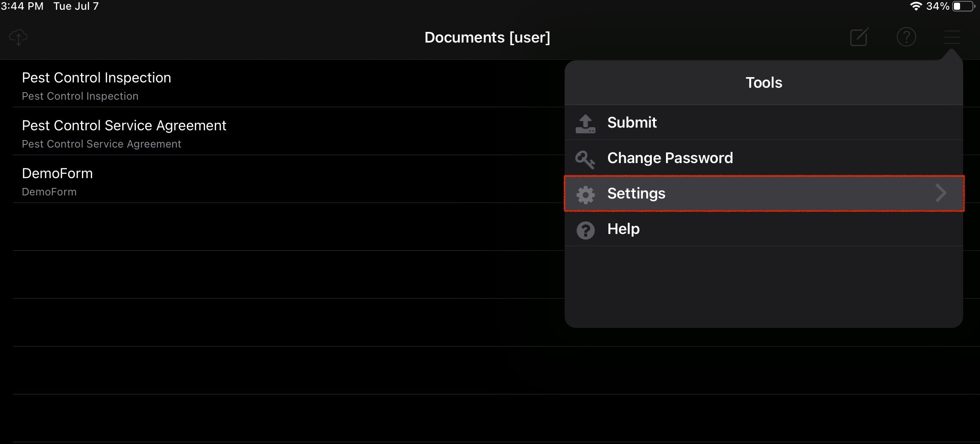Open the Pest Control Inspection document
Image resolution: width=980 pixels, height=444 pixels.
97,78
